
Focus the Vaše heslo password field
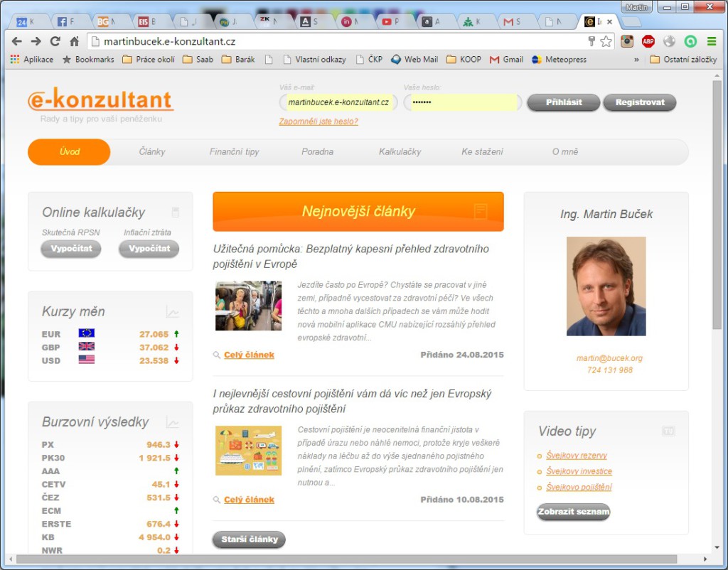463,102
